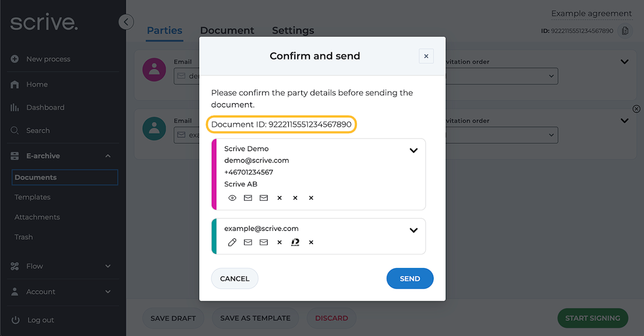Click the New process plus icon
The height and width of the screenshot is (336, 644).
tap(15, 59)
